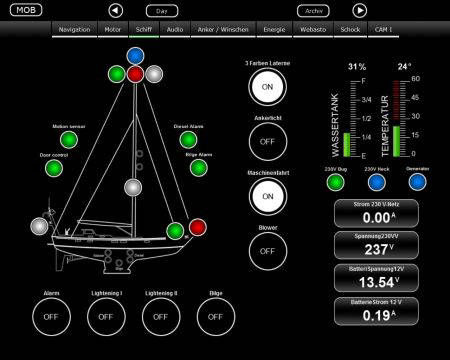
Task: Open the Energie tab
Action: point(274,29)
